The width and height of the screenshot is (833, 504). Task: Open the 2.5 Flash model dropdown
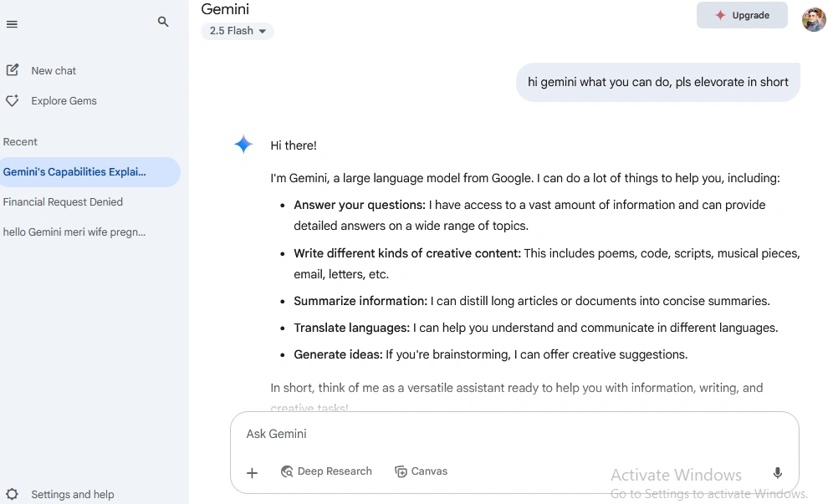point(238,31)
